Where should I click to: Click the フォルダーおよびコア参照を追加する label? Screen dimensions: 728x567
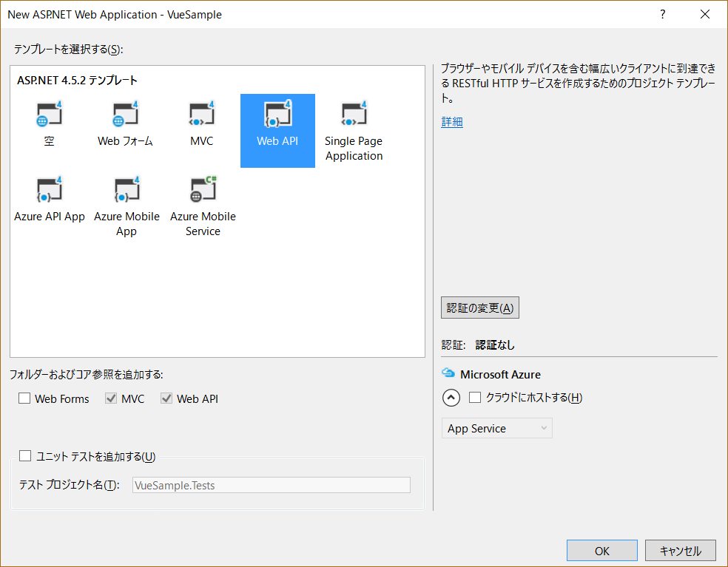tap(87, 375)
